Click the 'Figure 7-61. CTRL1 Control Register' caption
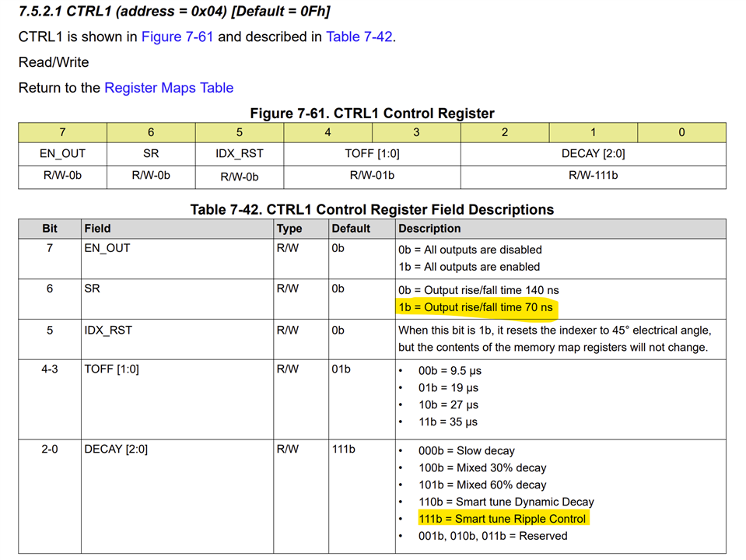746x560 pixels. click(372, 114)
